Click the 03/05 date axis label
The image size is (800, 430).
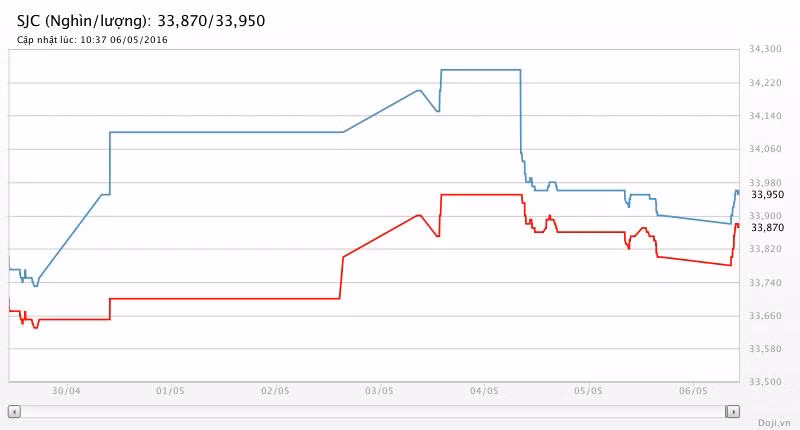[x=379, y=391]
